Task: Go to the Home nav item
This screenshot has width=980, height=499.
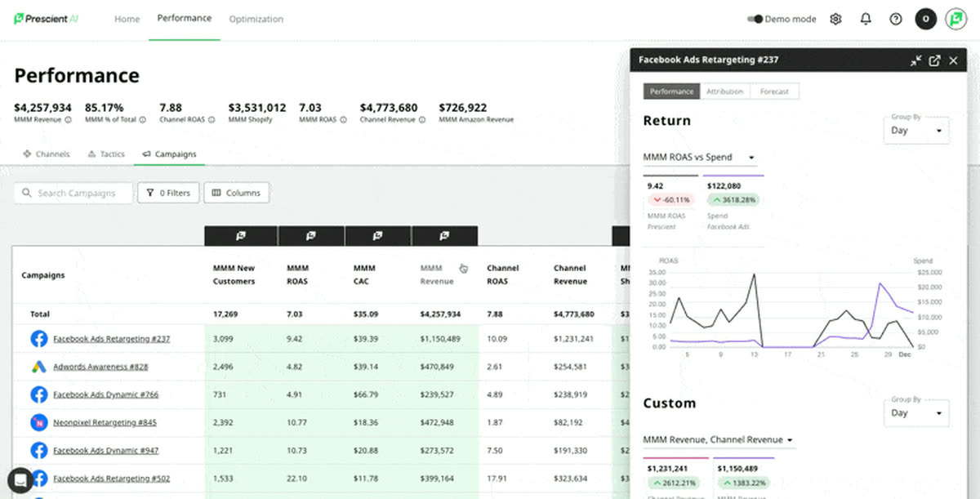Action: (x=127, y=19)
